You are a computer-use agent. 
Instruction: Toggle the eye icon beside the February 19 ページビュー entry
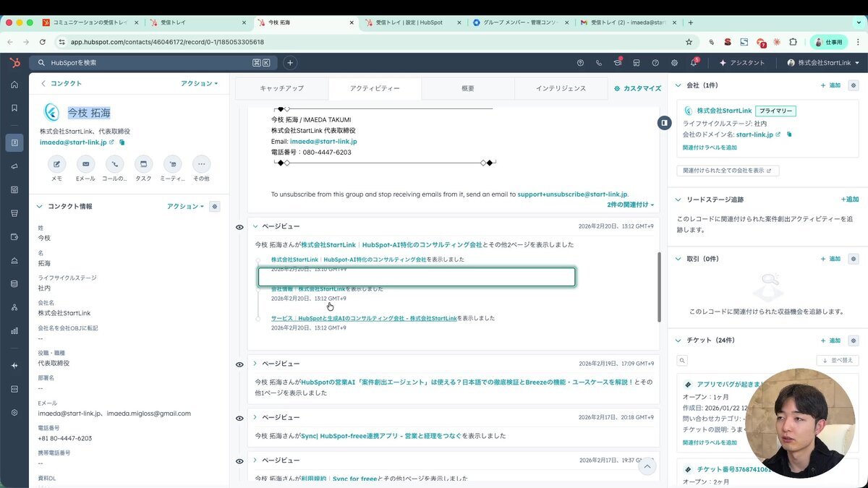tap(239, 364)
